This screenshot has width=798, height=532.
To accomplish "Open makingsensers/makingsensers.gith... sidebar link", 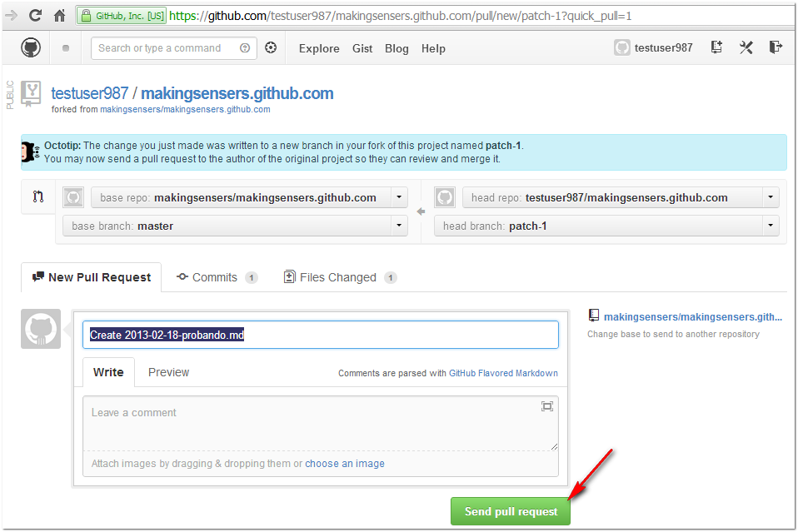I will coord(693,317).
